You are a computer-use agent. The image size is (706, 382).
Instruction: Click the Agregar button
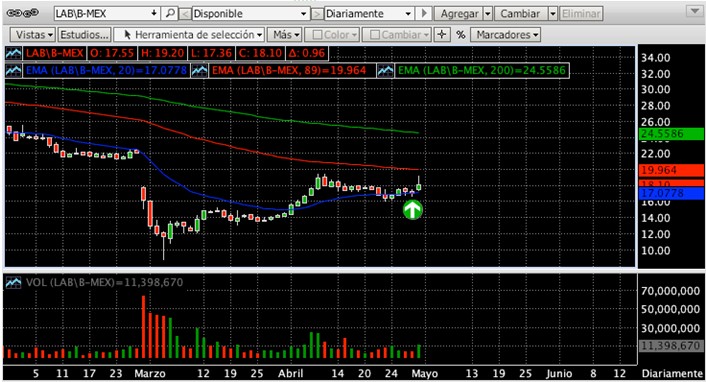(x=459, y=14)
